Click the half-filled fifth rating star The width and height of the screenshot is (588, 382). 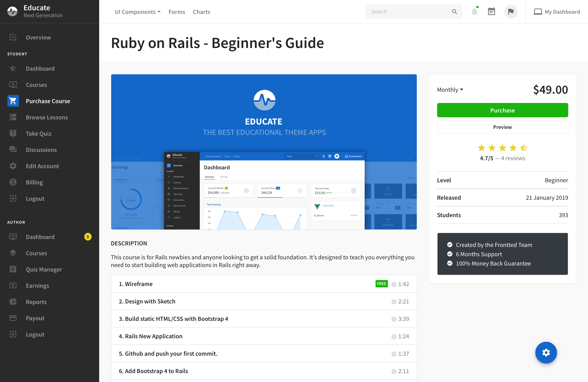[x=524, y=148]
